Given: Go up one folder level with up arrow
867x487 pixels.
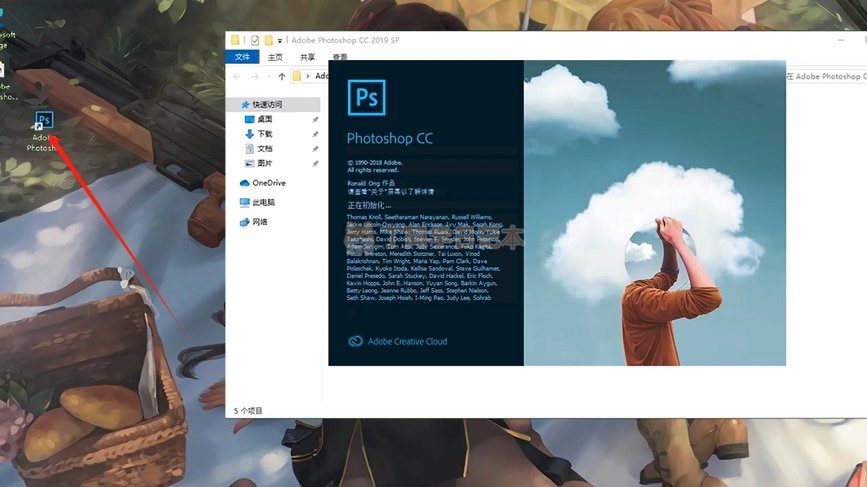Looking at the screenshot, I should tap(282, 76).
